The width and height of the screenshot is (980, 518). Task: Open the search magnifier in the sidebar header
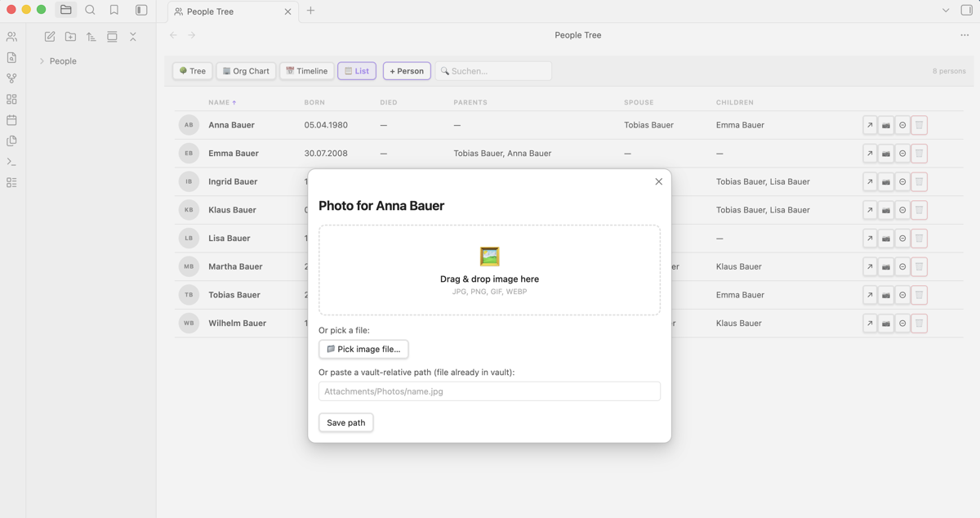pos(91,10)
